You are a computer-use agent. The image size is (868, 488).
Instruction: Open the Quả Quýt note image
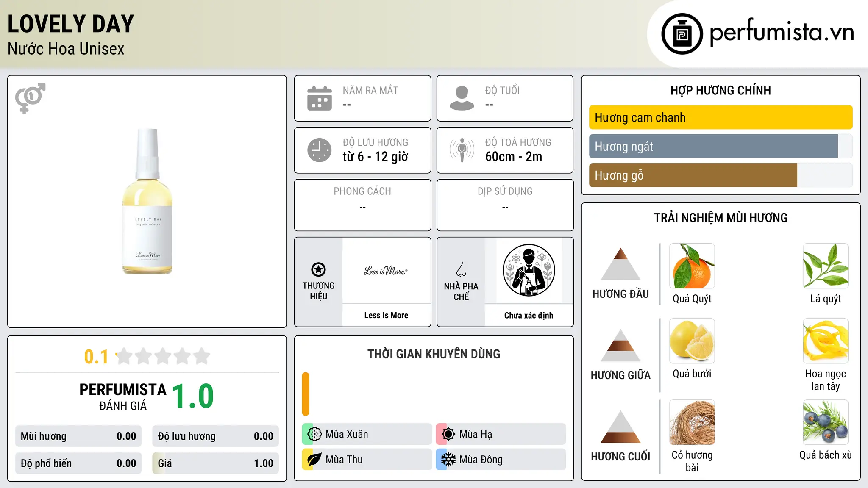click(x=692, y=266)
